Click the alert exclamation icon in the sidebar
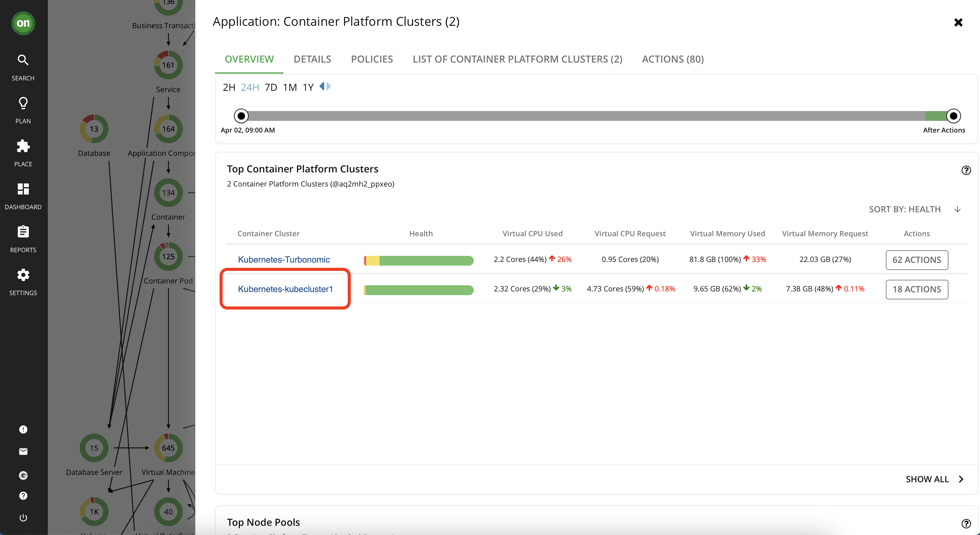Screen dimensions: 980x535 tap(23, 429)
